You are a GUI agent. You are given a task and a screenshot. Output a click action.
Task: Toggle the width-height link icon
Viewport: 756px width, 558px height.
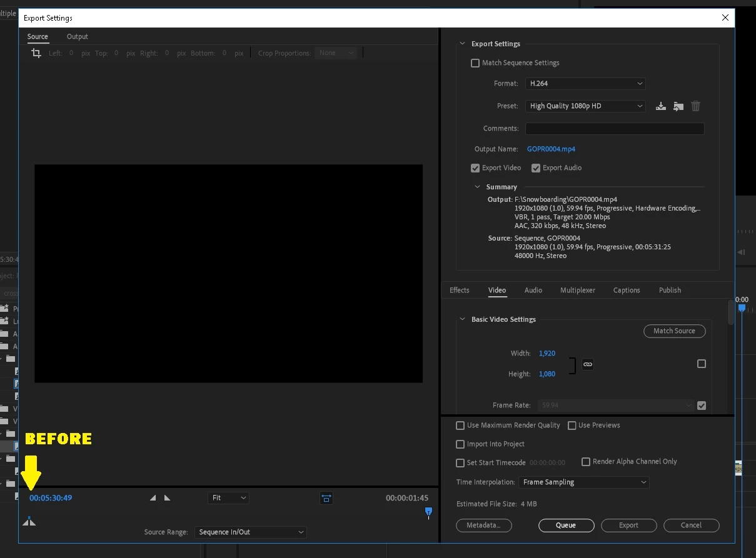[588, 364]
